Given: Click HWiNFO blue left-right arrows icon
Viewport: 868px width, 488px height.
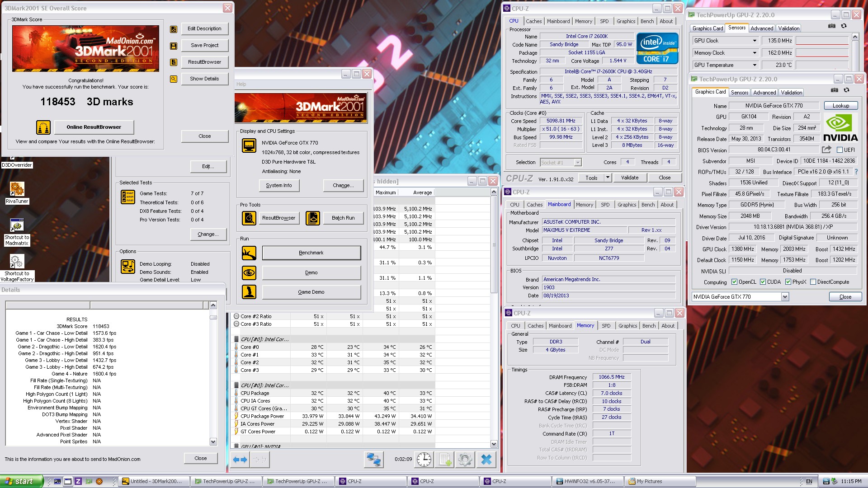Looking at the screenshot, I should [240, 460].
